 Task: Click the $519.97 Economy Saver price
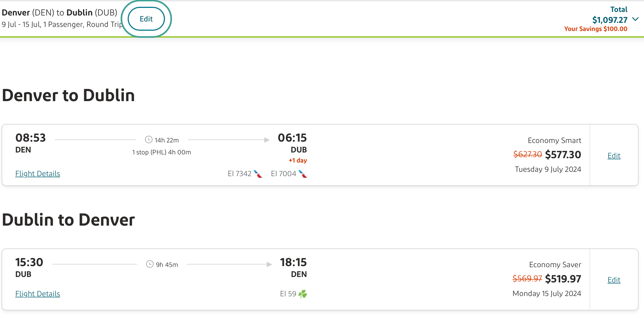click(x=563, y=279)
